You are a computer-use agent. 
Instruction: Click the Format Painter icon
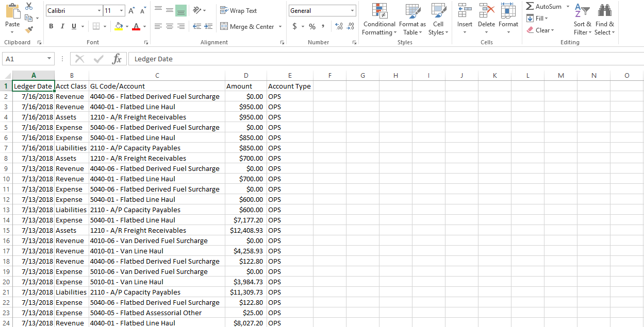click(29, 29)
